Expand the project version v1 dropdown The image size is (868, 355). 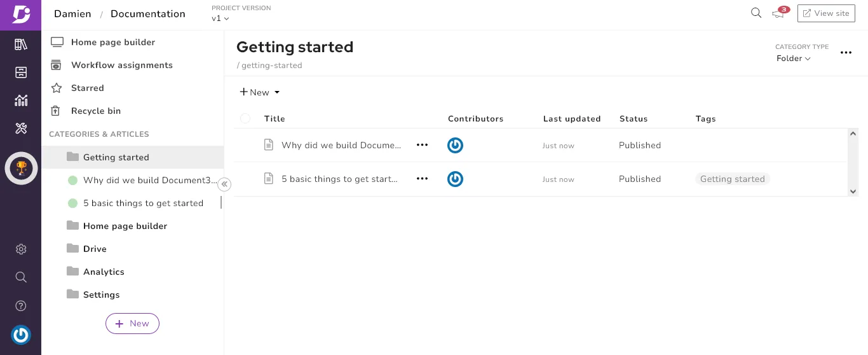point(220,18)
